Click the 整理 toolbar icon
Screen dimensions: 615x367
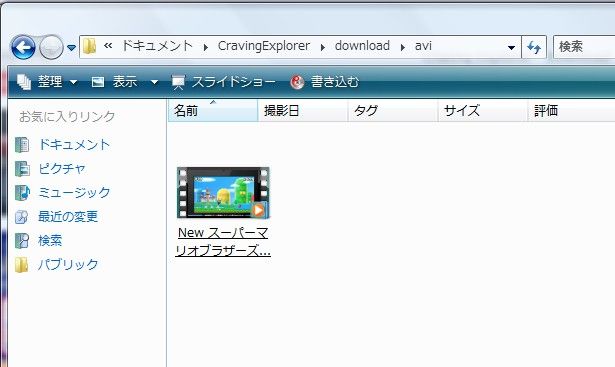(24, 82)
